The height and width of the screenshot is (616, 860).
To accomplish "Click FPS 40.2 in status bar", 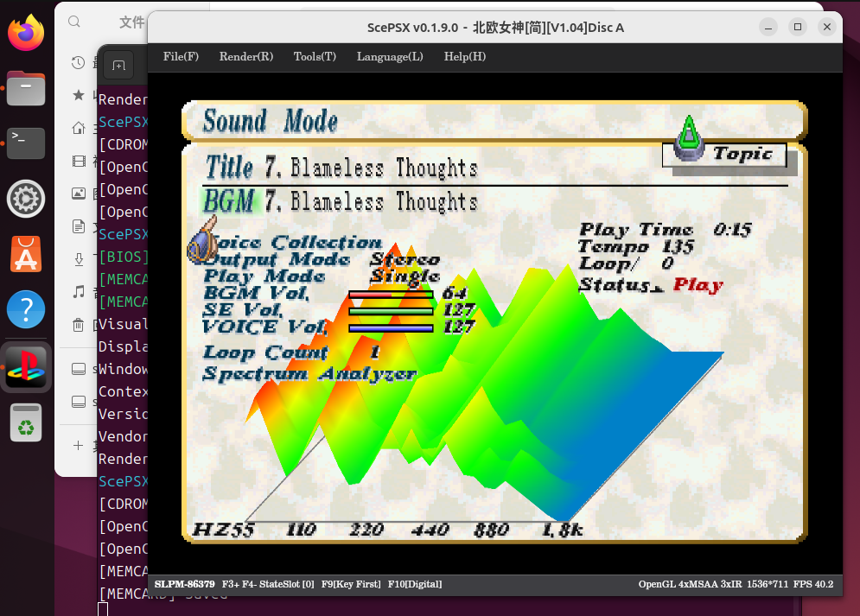I will [812, 584].
